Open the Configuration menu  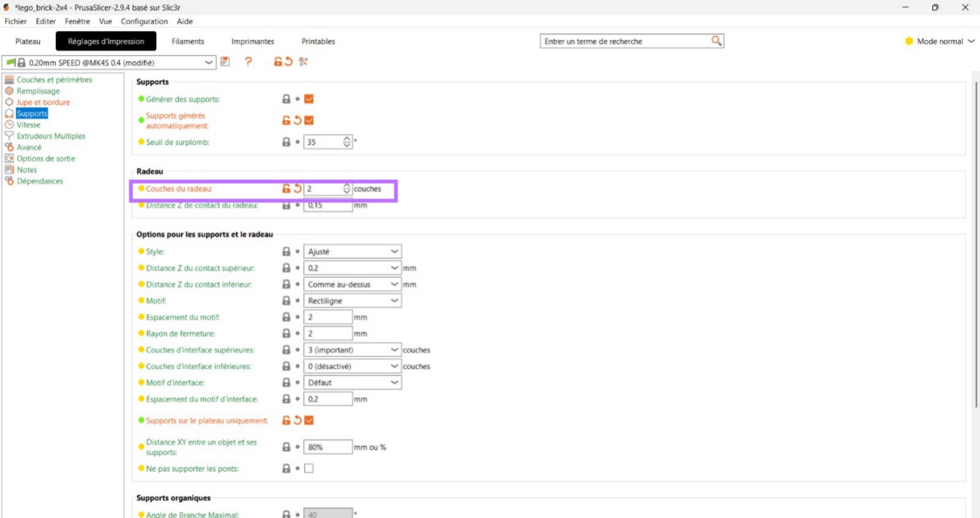pyautogui.click(x=144, y=21)
